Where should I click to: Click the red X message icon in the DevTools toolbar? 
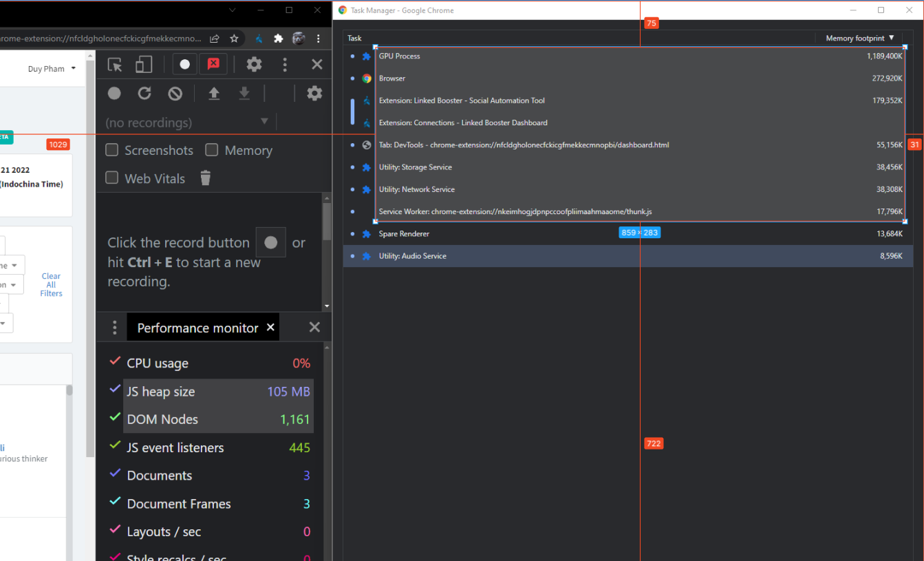(x=213, y=64)
